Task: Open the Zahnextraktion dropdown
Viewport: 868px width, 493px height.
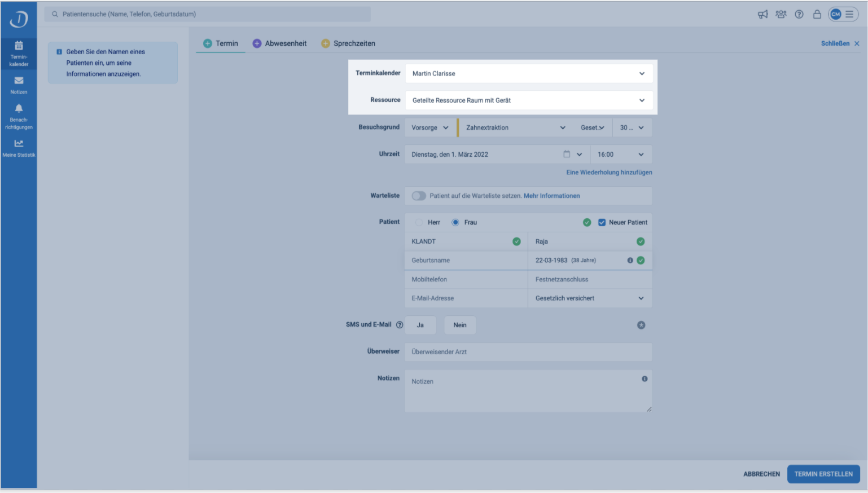Action: [x=515, y=127]
